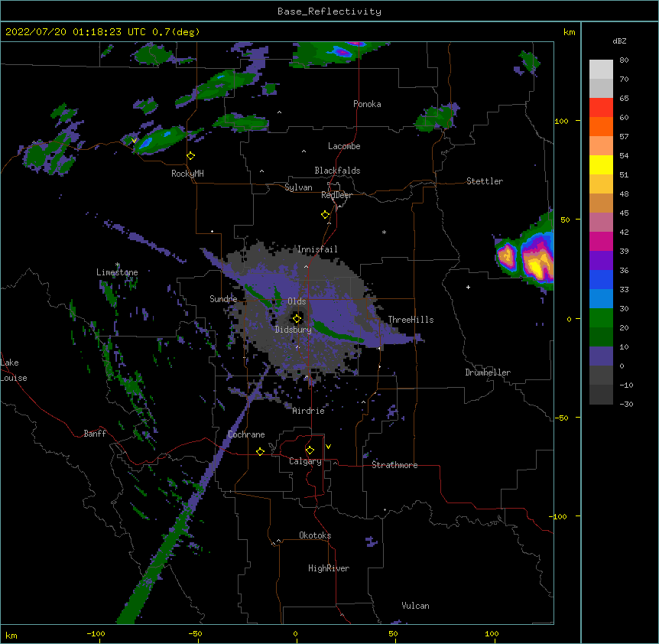
Task: Click the light gray 70-80 dBZ swatch
Action: coord(601,70)
